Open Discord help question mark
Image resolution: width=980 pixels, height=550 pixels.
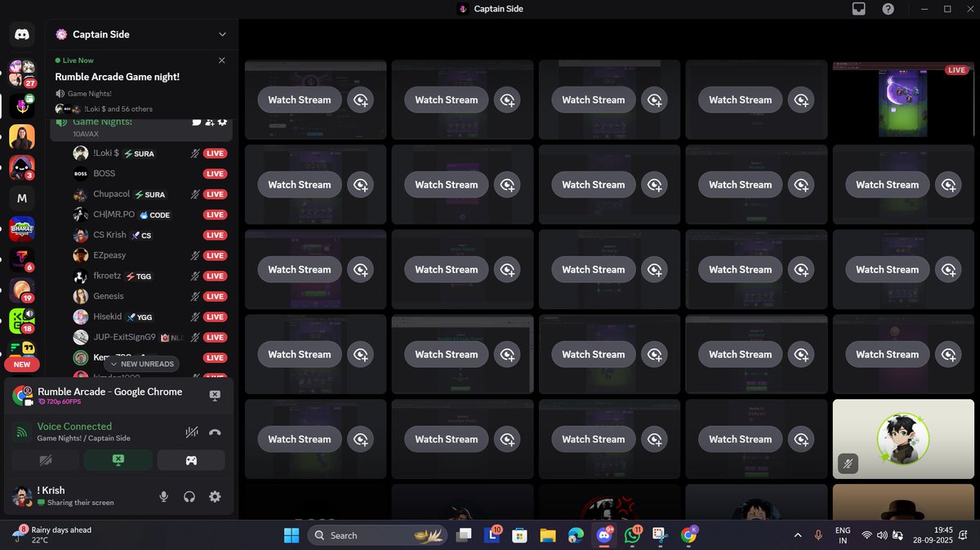(x=888, y=9)
